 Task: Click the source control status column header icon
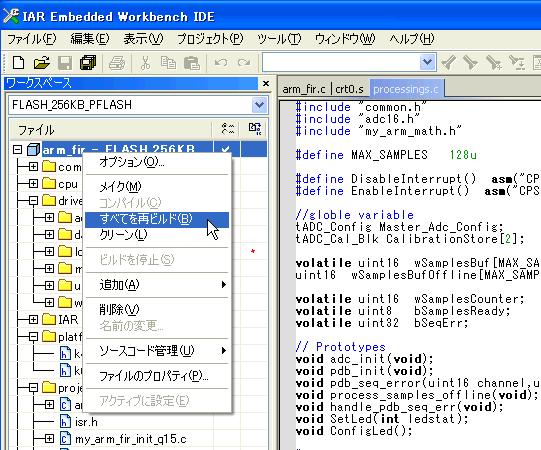255,129
